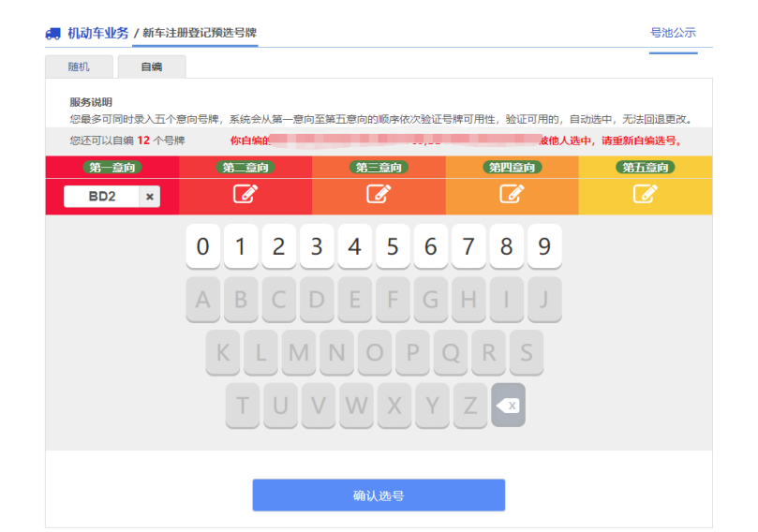Viewport: 758px width, 532px height.
Task: Tap digit key 4
Action: pos(355,246)
